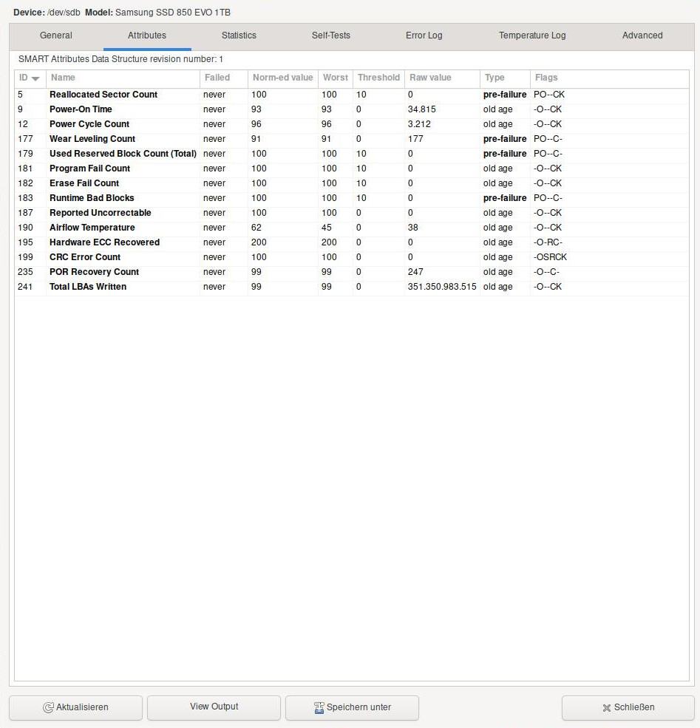Open the Statistics tab

pos(239,35)
